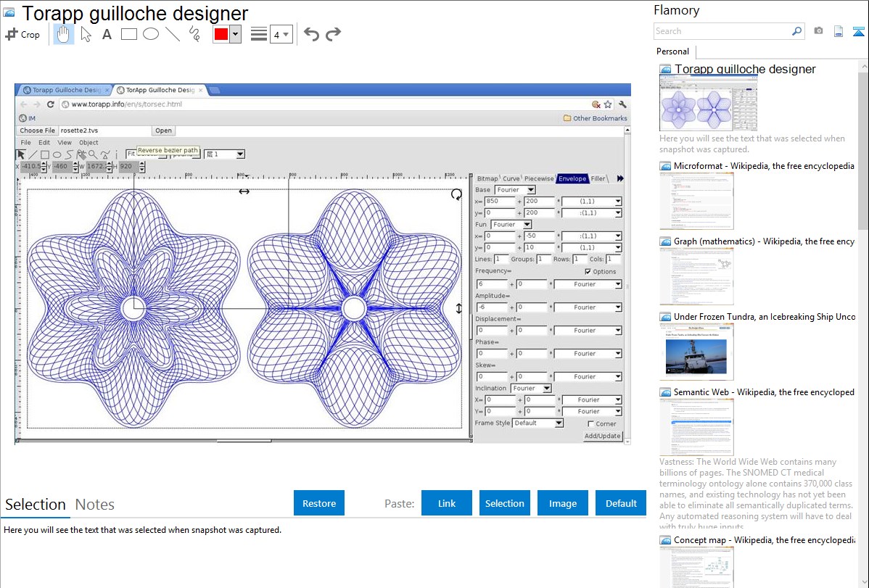Activate the hand pan tool
Screen dimensions: 869x588
pos(64,34)
